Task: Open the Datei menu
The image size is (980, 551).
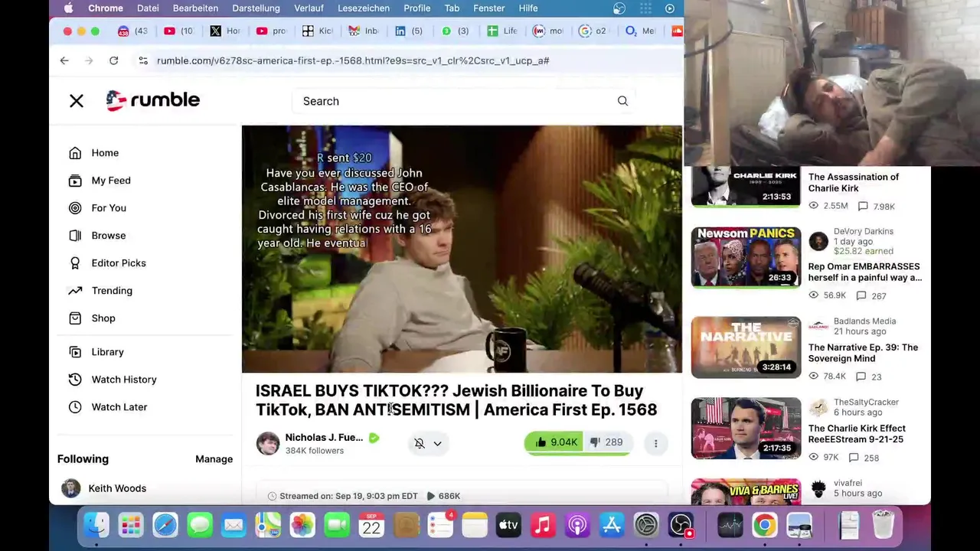Action: 148,8
